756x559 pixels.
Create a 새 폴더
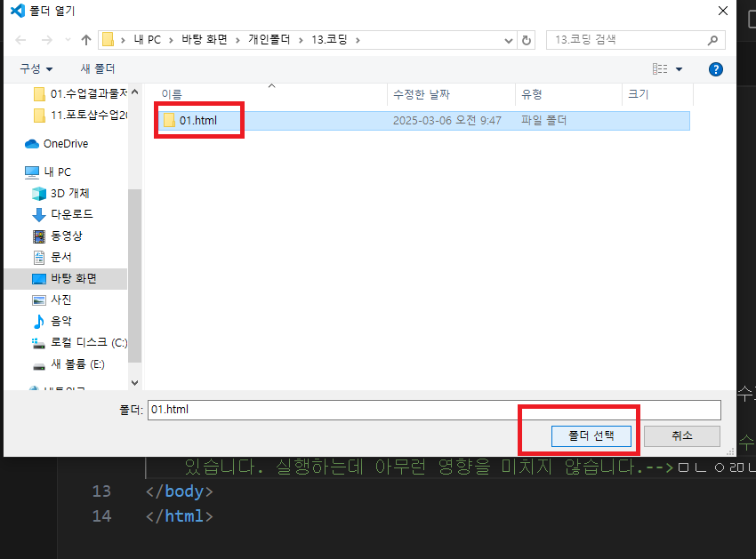pos(98,69)
